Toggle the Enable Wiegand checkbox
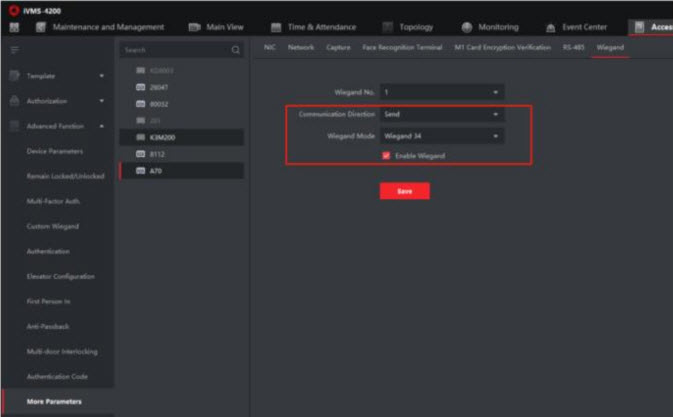 click(x=387, y=156)
